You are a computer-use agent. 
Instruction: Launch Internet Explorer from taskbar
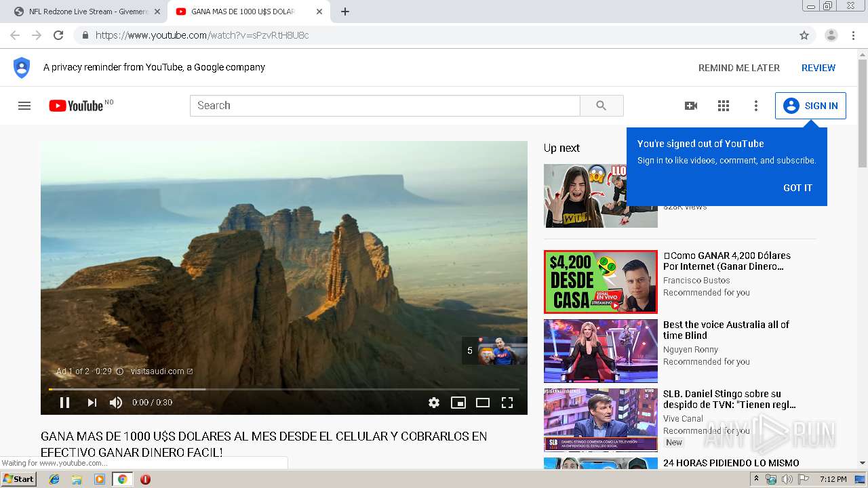(54, 479)
